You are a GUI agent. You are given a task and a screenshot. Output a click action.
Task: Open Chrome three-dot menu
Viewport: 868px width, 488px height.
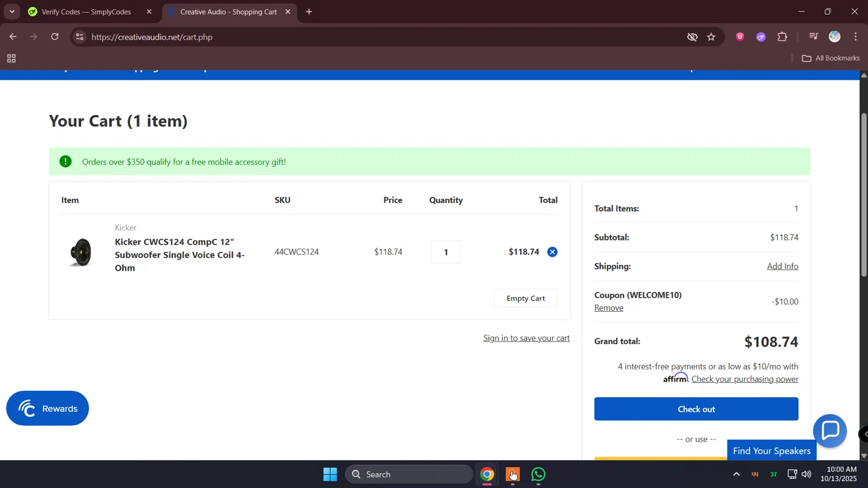(855, 37)
